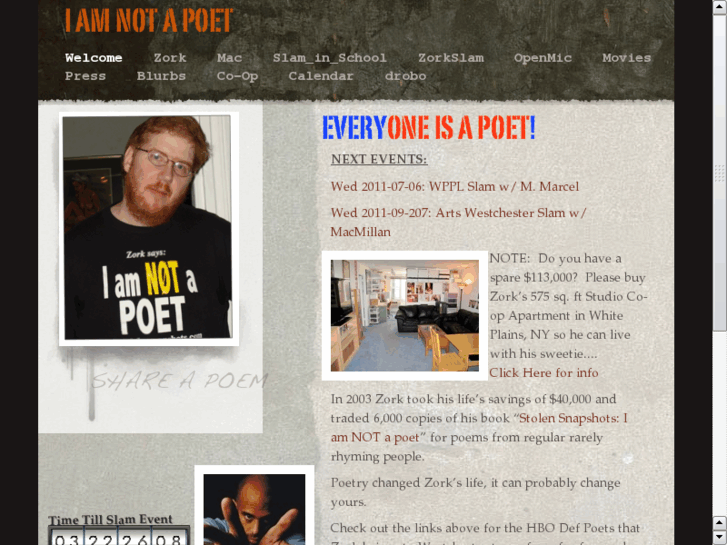Select the Co-Op nav item
The height and width of the screenshot is (545, 727).
coord(237,76)
